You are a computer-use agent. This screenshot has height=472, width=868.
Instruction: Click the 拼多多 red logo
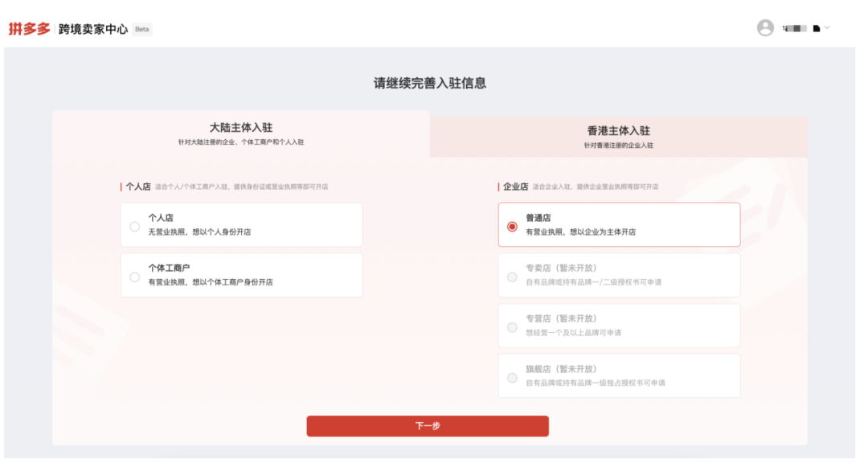pos(29,29)
